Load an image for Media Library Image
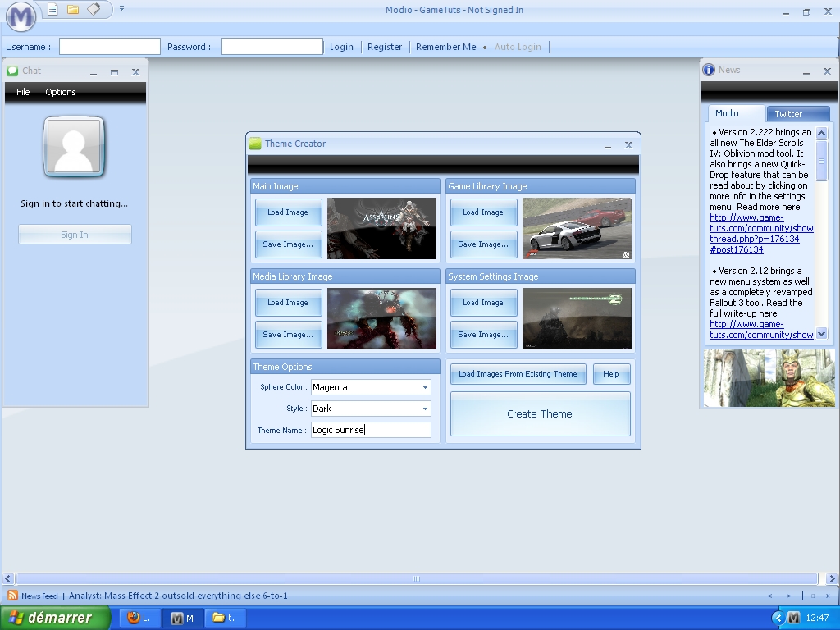840x630 pixels. [288, 303]
